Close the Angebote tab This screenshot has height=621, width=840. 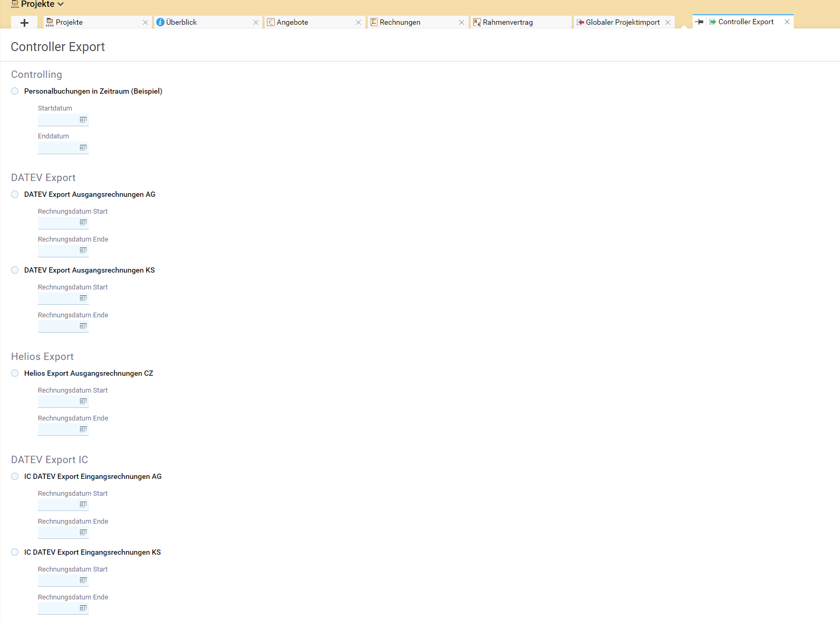coord(358,22)
